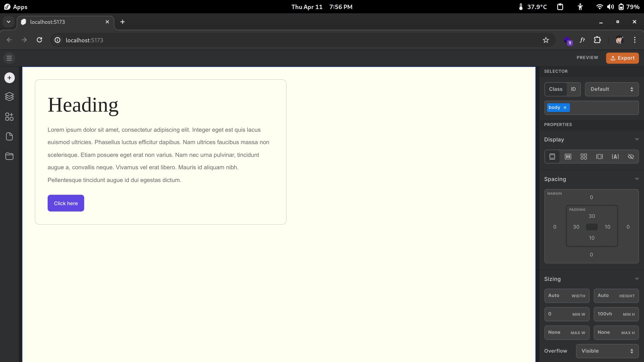Viewport: 644px width, 362px height.
Task: Select the inline text display icon
Action: (x=615, y=157)
